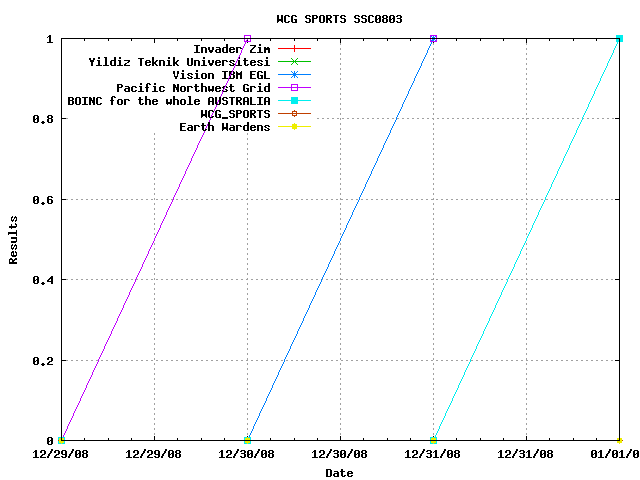This screenshot has height=480, width=640.
Task: Select the WCG_SPORTS legend circle marker
Action: click(294, 114)
